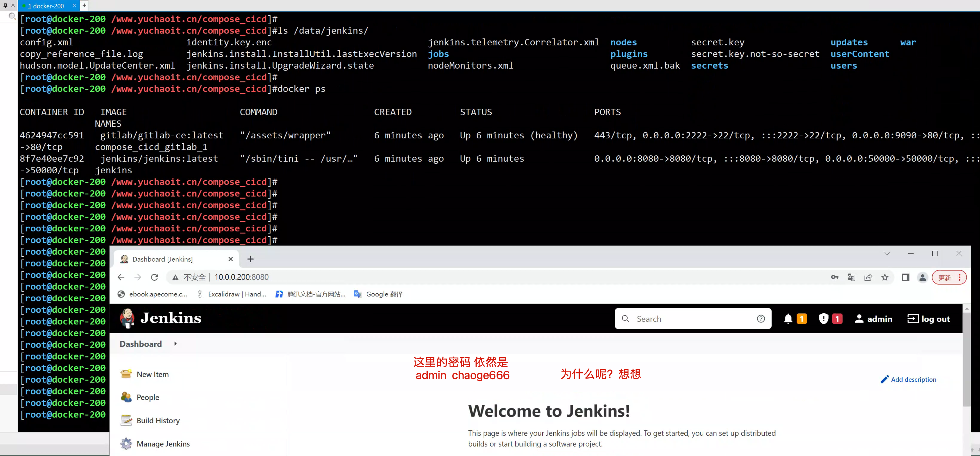This screenshot has width=980, height=456.
Task: Open Jenkins notifications bell icon
Action: 788,319
